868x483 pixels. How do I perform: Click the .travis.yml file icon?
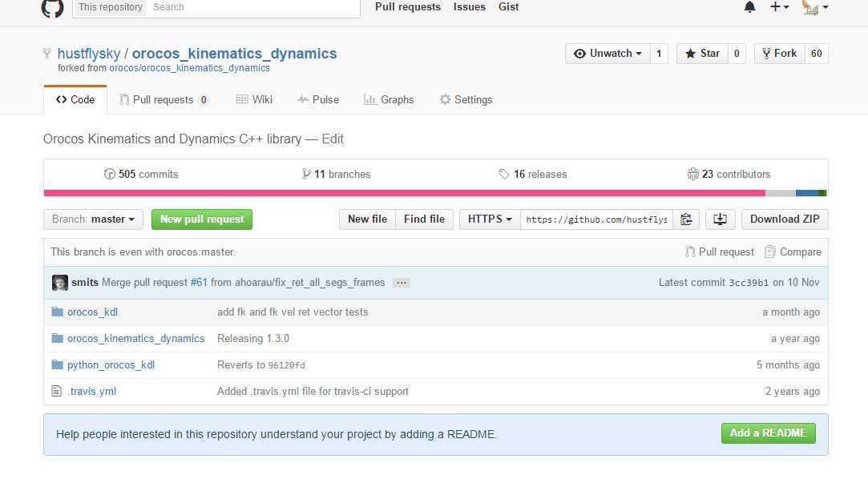tap(56, 391)
